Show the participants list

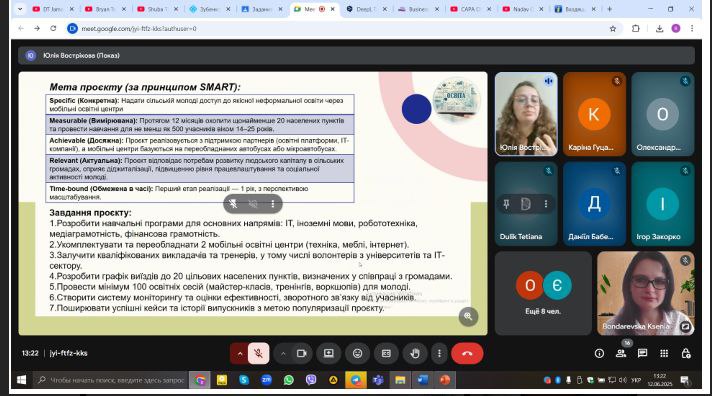point(621,353)
